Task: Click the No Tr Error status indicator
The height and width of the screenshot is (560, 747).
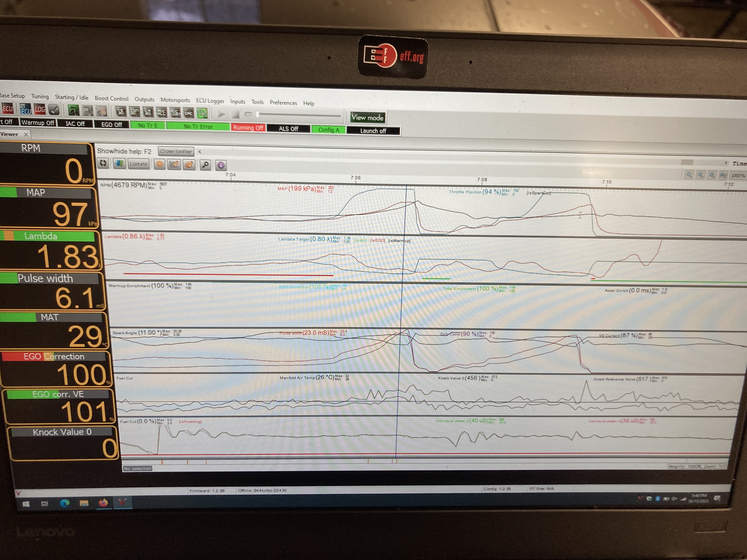Action: click(x=198, y=127)
